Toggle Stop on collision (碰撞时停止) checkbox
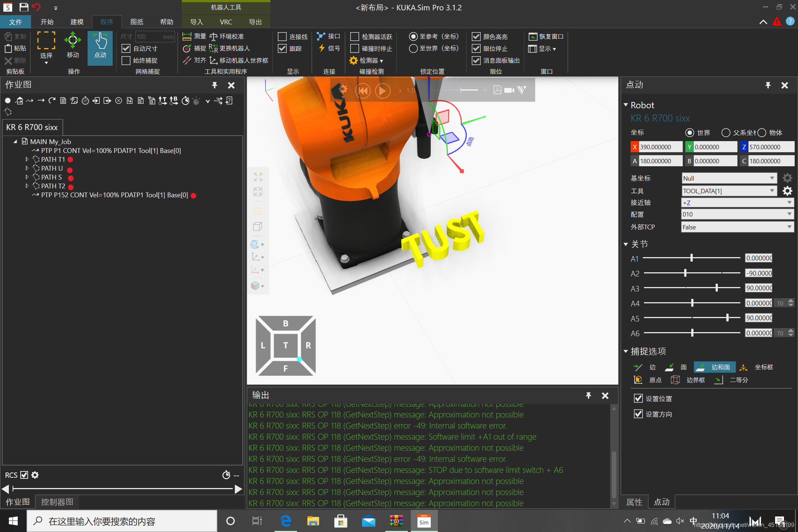The width and height of the screenshot is (798, 532). coord(355,48)
